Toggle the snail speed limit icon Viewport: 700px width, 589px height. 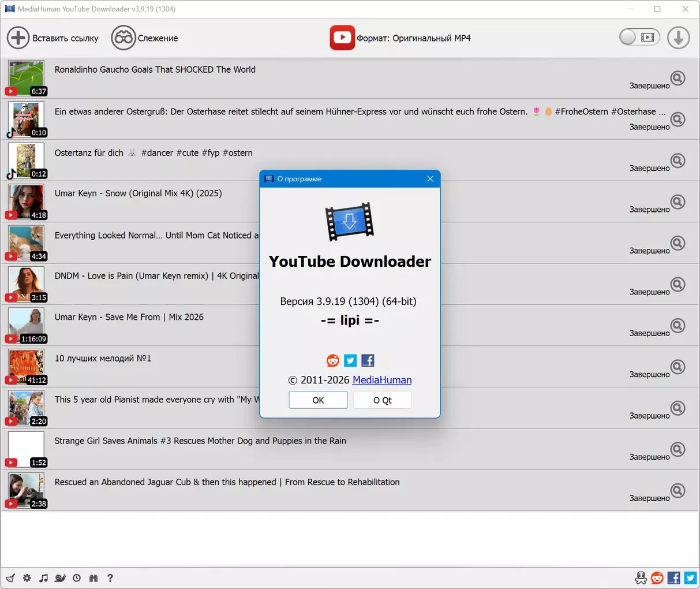(60, 578)
